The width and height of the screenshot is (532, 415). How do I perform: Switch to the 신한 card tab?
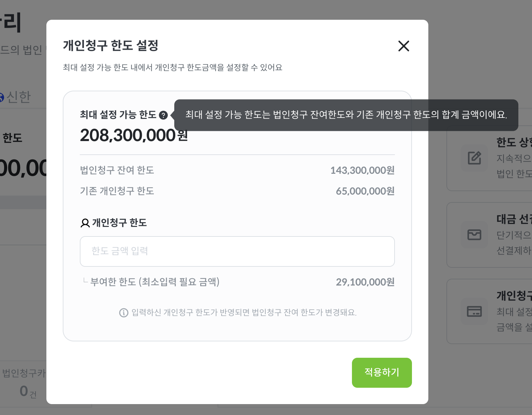(x=18, y=97)
